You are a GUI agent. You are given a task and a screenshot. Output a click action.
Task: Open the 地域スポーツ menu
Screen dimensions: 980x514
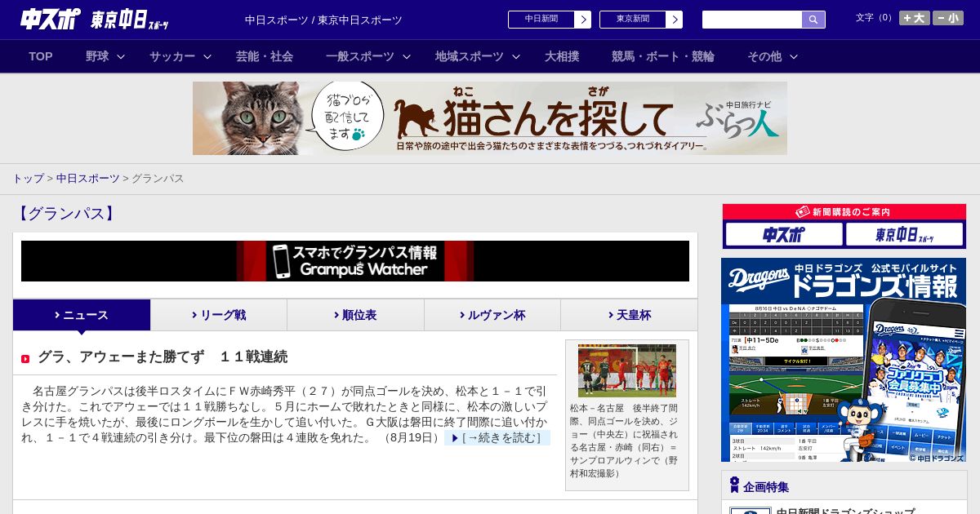470,56
